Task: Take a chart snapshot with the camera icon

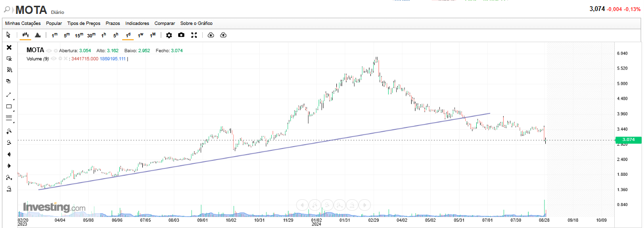Action: [181, 35]
